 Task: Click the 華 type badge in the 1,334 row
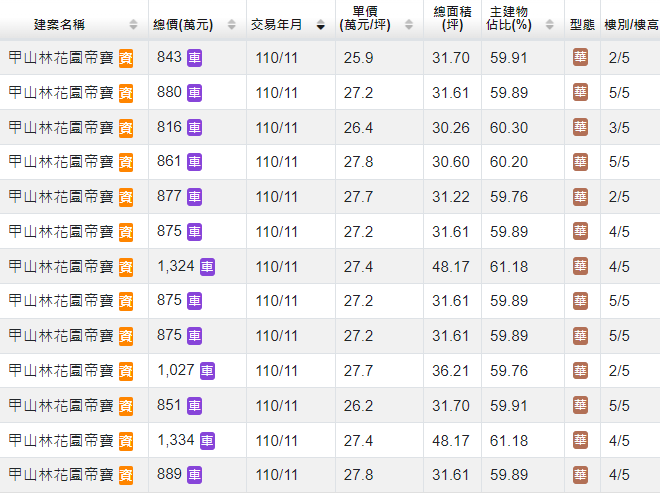(580, 440)
